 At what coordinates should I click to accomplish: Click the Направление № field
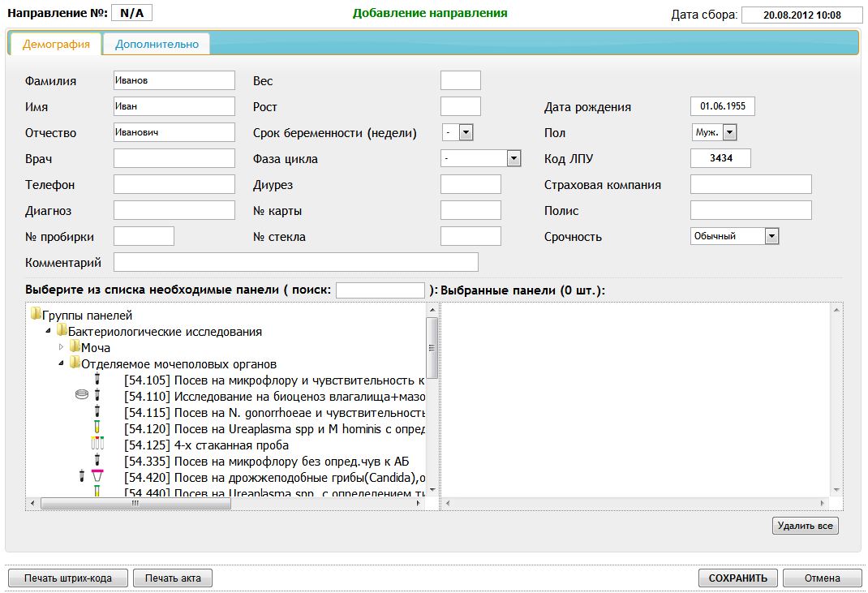pos(131,13)
